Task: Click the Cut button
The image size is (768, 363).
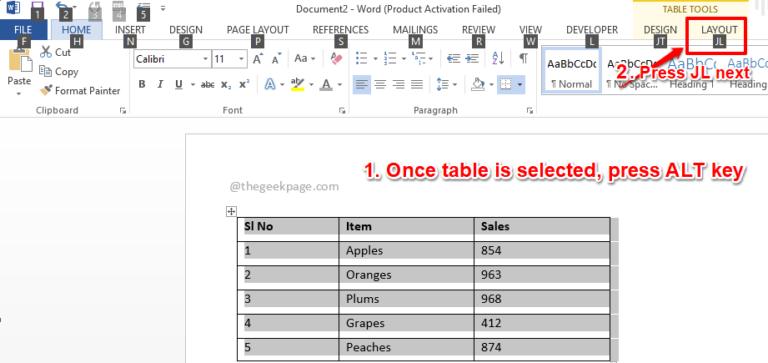Action: coord(55,52)
